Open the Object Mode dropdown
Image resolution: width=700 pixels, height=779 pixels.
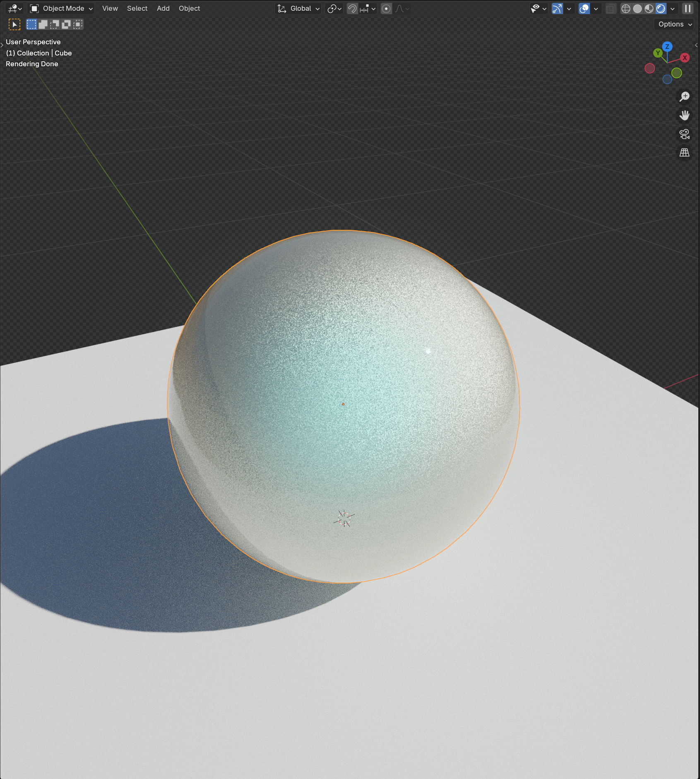pyautogui.click(x=62, y=8)
